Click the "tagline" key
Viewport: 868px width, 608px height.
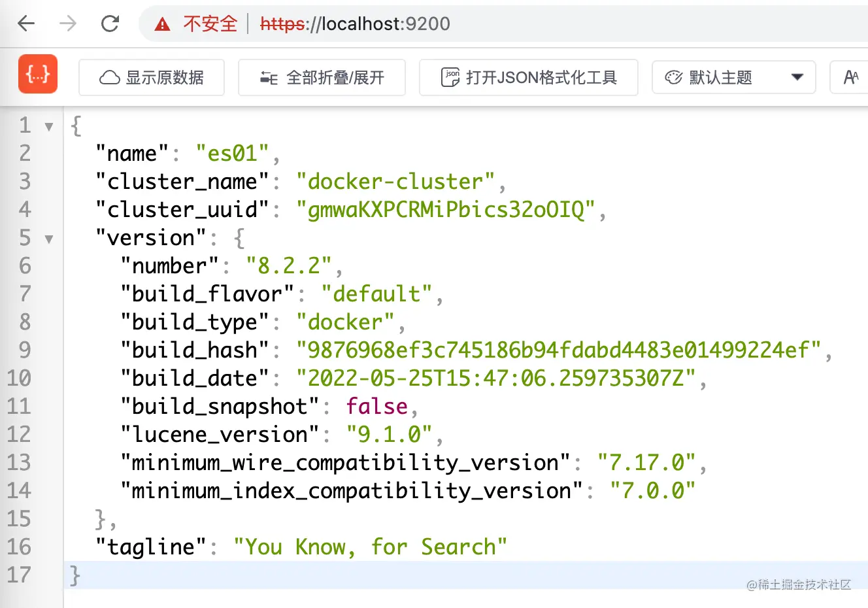(x=152, y=547)
